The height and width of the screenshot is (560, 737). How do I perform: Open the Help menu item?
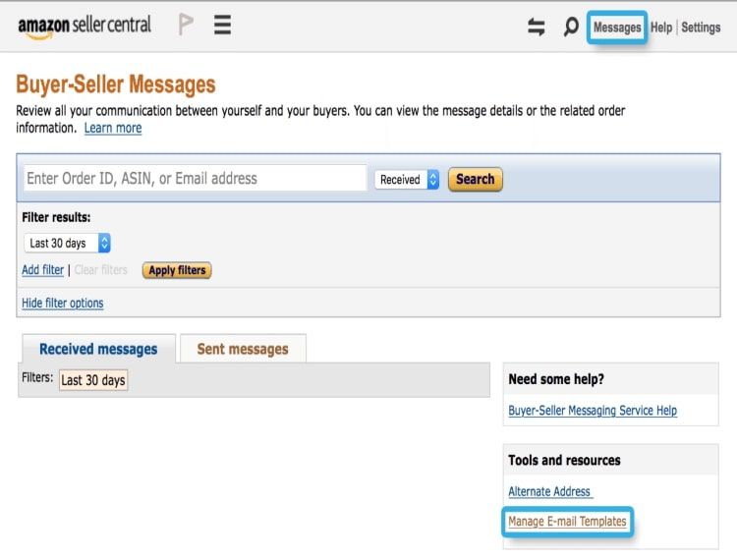pyautogui.click(x=661, y=28)
